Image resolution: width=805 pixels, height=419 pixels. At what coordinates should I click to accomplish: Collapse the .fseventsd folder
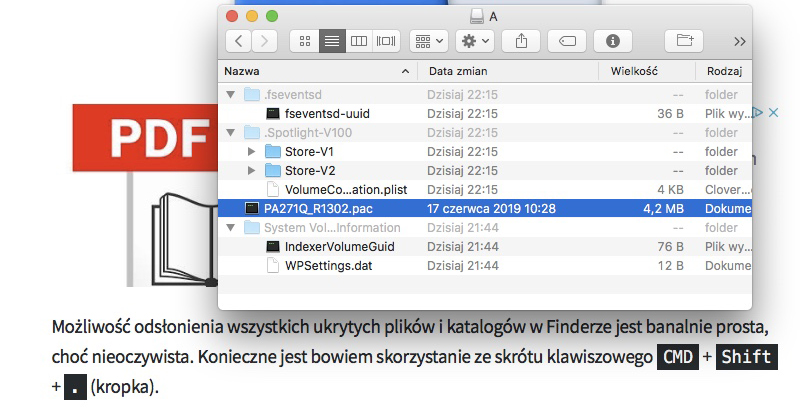click(232, 95)
